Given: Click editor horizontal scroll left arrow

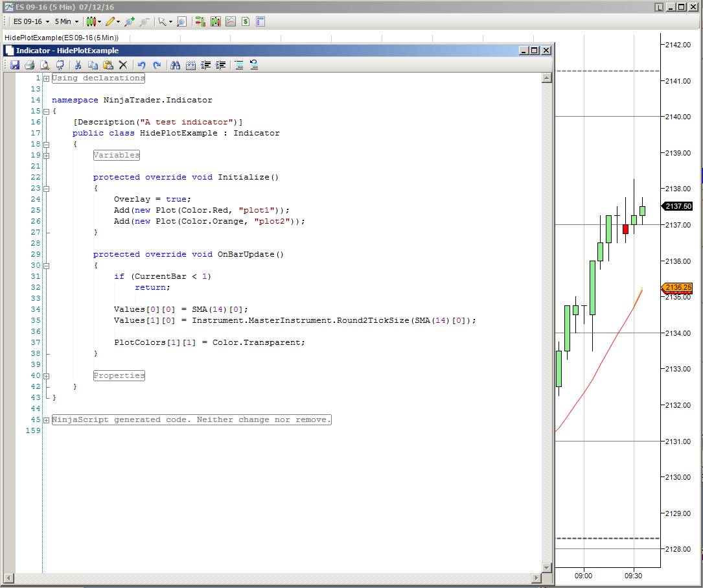Looking at the screenshot, I should [9, 578].
